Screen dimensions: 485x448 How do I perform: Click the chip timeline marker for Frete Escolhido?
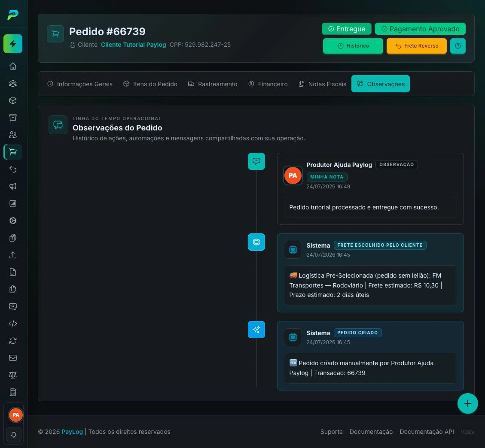tap(256, 242)
